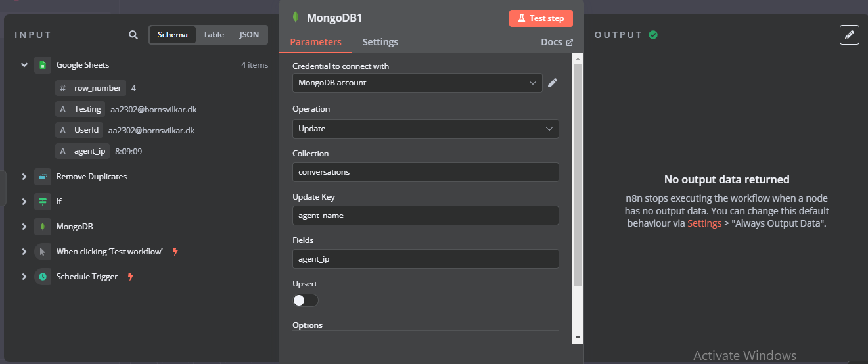Click the text type icon for agent_ip field
Image resolution: width=868 pixels, height=364 pixels.
click(x=62, y=152)
